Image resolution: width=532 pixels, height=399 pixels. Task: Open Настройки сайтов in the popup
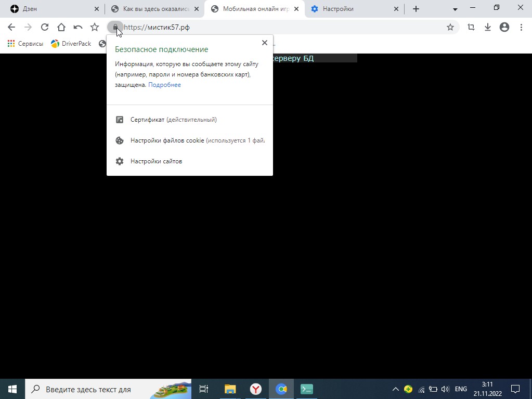(156, 161)
